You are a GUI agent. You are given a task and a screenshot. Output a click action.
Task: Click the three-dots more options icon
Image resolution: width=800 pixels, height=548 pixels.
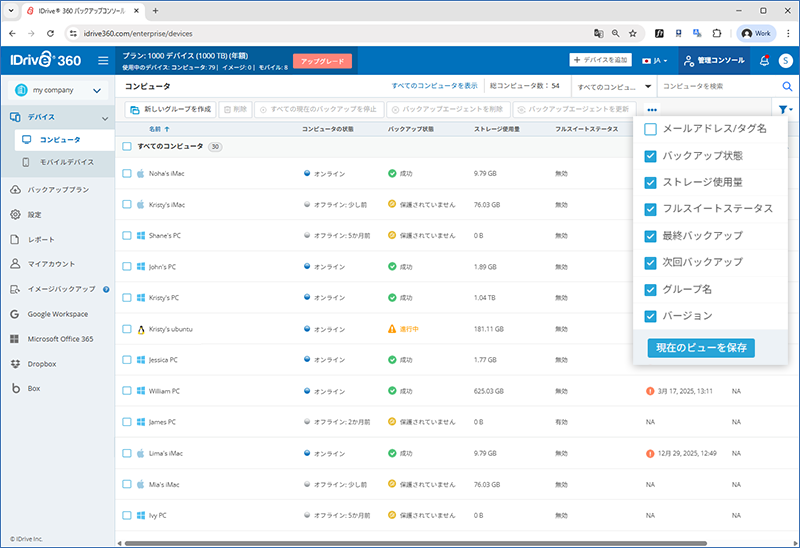click(x=652, y=109)
